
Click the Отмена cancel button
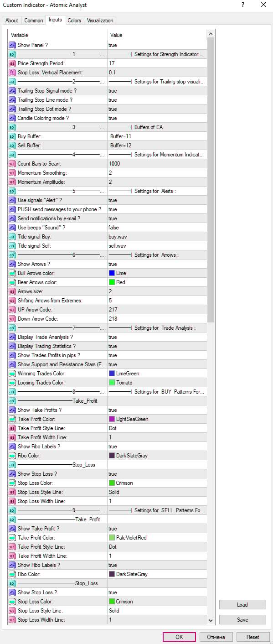coord(216,637)
